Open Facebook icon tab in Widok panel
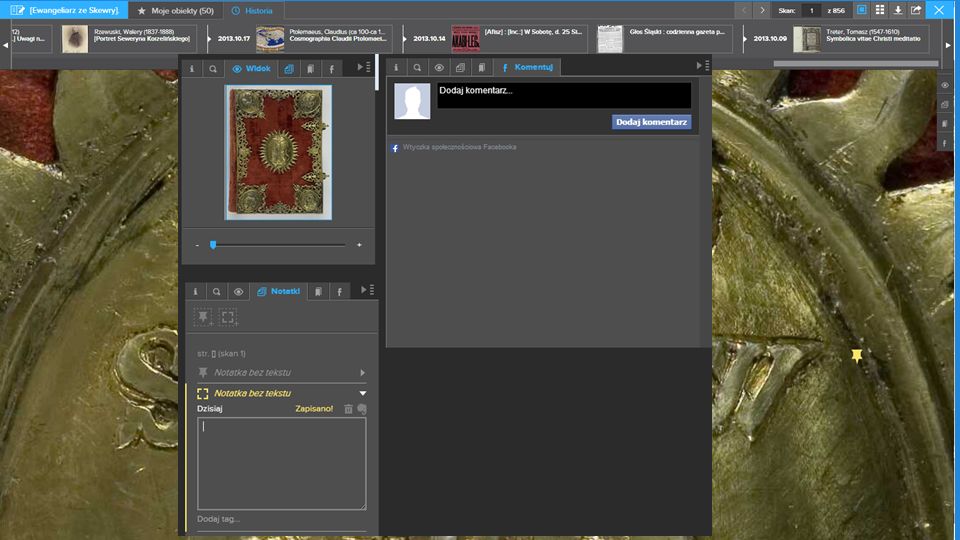Viewport: 960px width, 540px height. tap(332, 69)
